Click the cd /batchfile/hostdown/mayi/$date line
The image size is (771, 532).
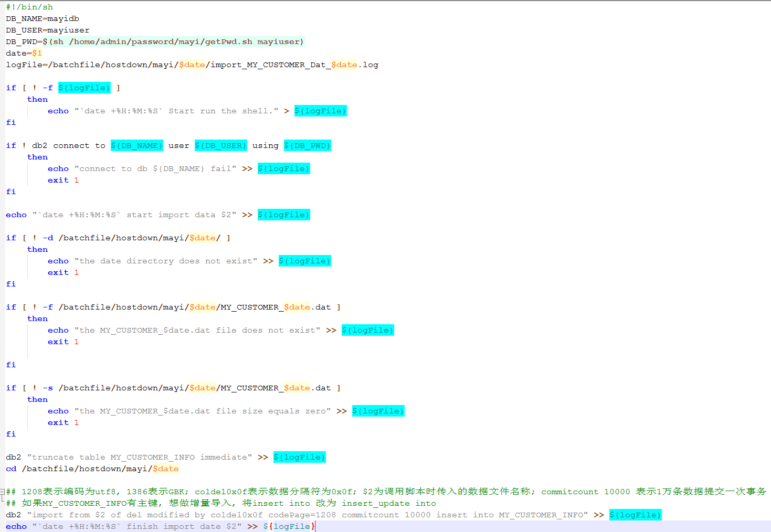point(92,469)
